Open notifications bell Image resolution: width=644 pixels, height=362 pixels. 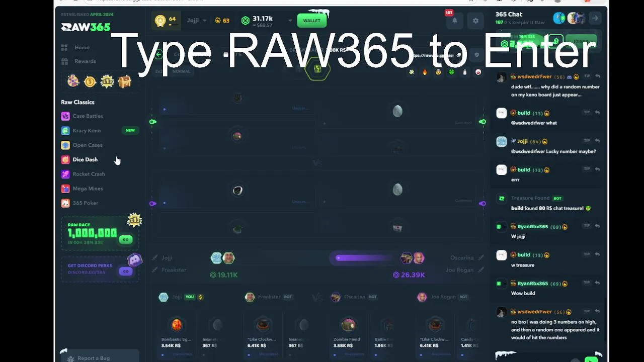pyautogui.click(x=454, y=21)
